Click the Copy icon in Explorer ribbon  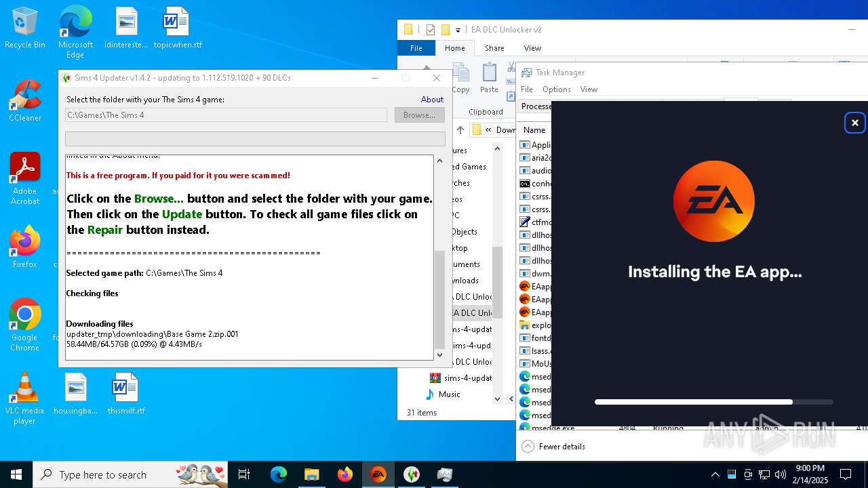pos(461,78)
